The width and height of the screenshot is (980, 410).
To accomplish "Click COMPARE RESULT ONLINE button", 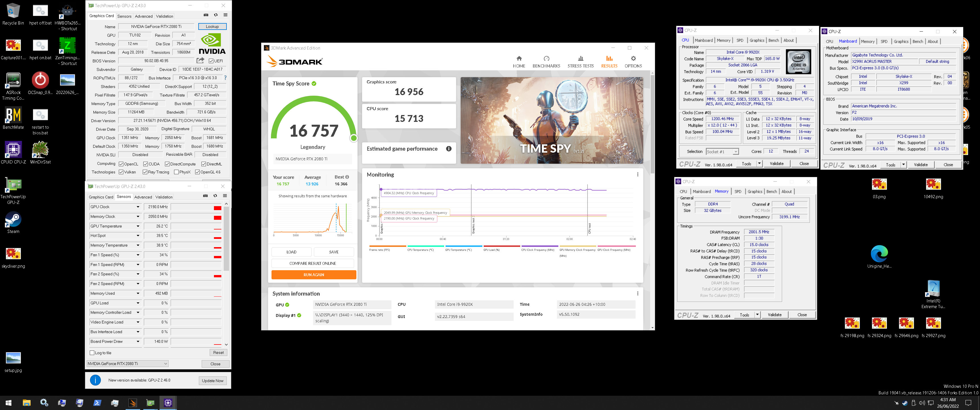I will pyautogui.click(x=313, y=263).
